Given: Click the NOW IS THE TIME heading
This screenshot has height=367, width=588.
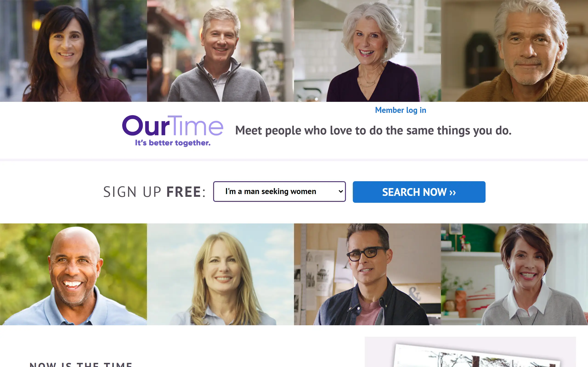Looking at the screenshot, I should pos(81,364).
